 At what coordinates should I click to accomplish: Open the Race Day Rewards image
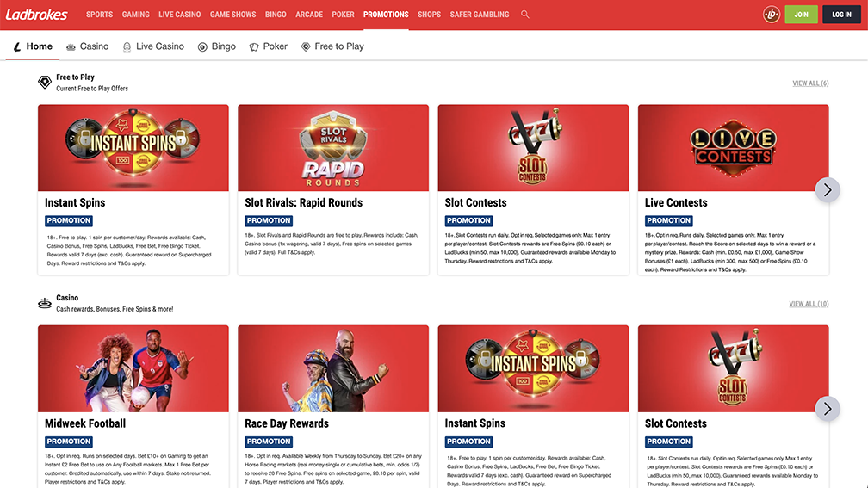click(x=333, y=368)
